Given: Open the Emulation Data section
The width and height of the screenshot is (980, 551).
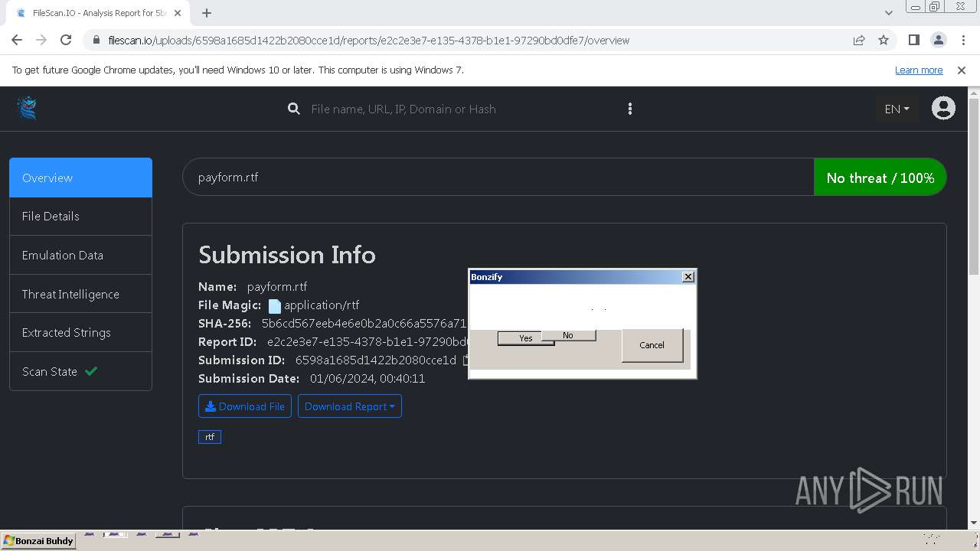Looking at the screenshot, I should (x=80, y=255).
